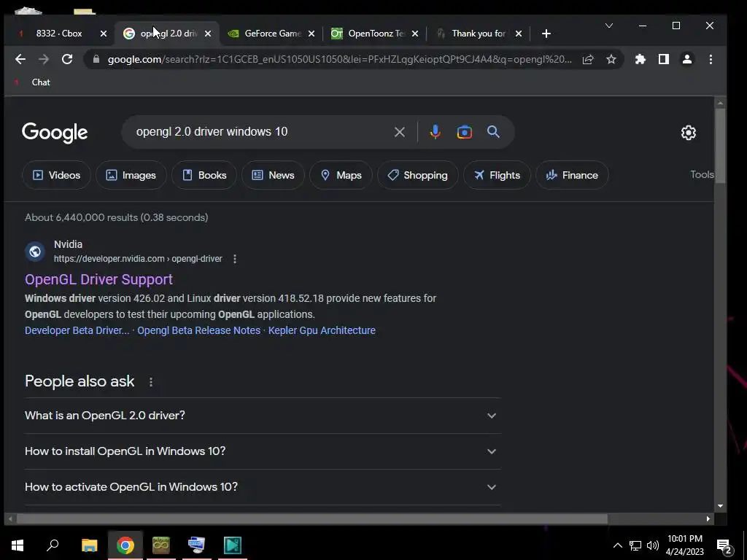The image size is (747, 560).
Task: Close the OpenToonz tab
Action: coord(415,34)
